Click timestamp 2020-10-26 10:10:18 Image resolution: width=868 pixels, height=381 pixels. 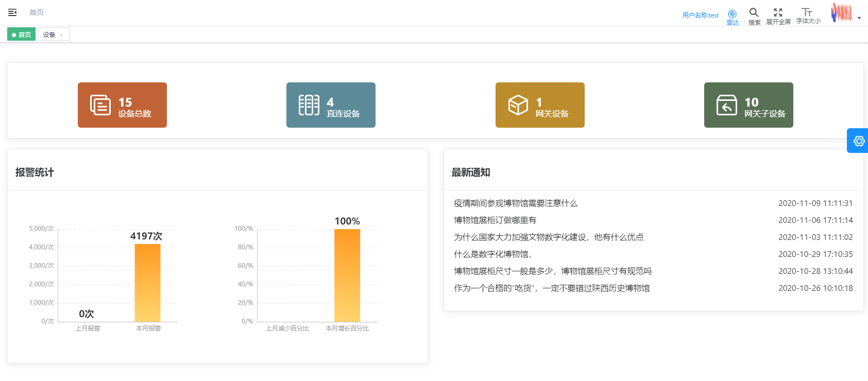pos(815,288)
